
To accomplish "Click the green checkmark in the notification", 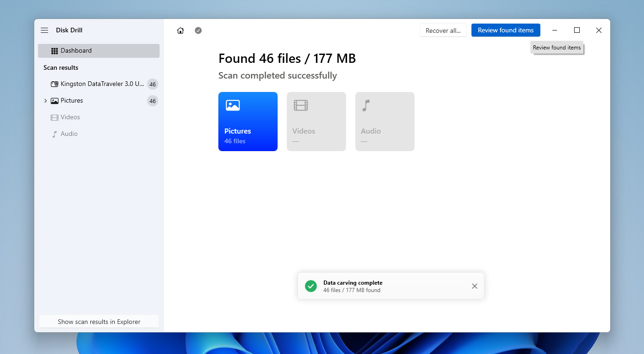I will [311, 286].
